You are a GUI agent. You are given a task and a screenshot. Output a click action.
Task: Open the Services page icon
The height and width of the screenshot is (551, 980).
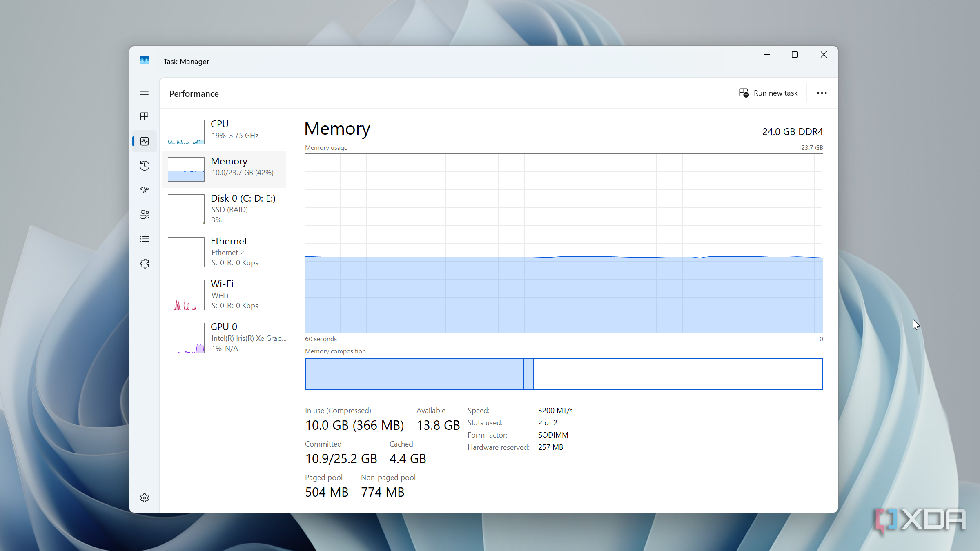pos(145,264)
